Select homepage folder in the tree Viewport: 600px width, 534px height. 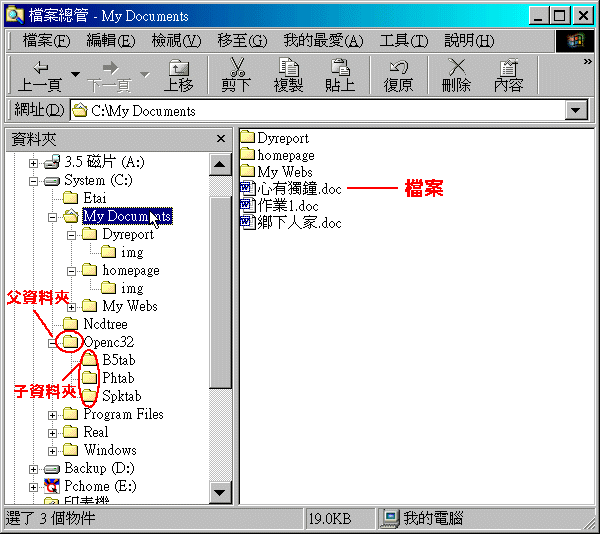click(x=121, y=270)
